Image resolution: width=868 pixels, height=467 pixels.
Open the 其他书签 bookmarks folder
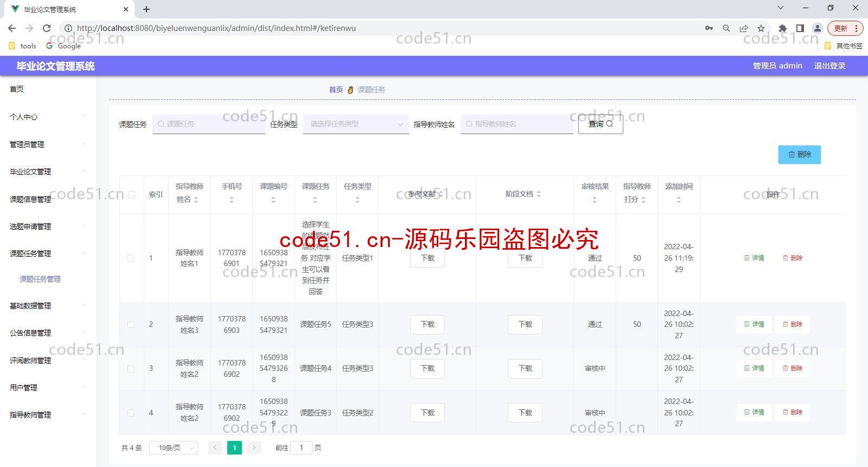coord(844,46)
